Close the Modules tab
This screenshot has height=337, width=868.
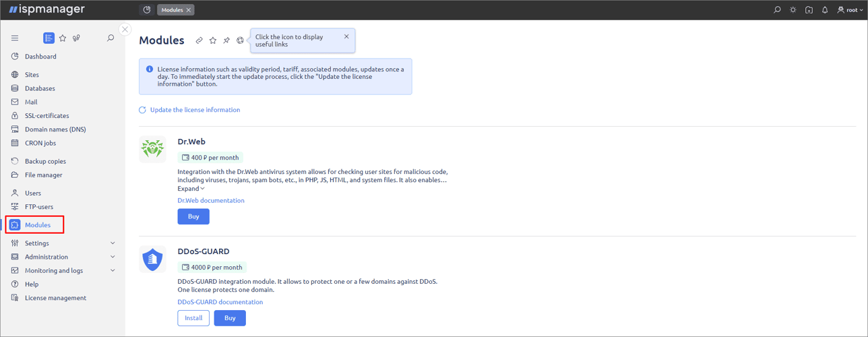point(189,10)
